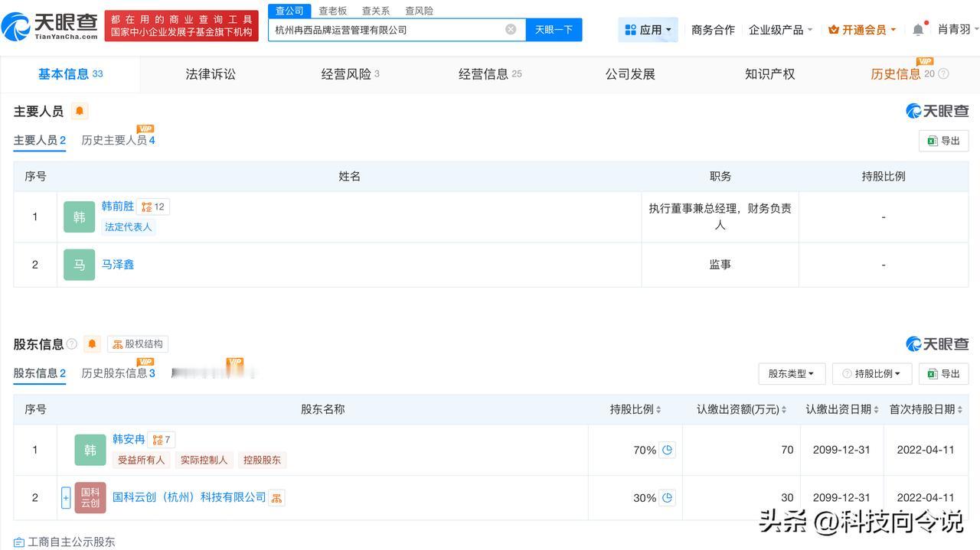The height and width of the screenshot is (550, 980).
Task: Switch to the 查关系 search tab
Action: click(x=376, y=11)
